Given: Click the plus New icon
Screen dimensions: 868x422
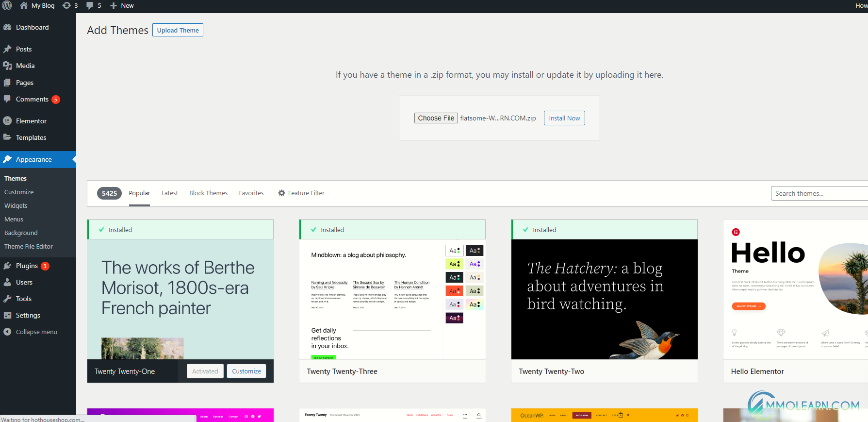Looking at the screenshot, I should click(x=114, y=5).
